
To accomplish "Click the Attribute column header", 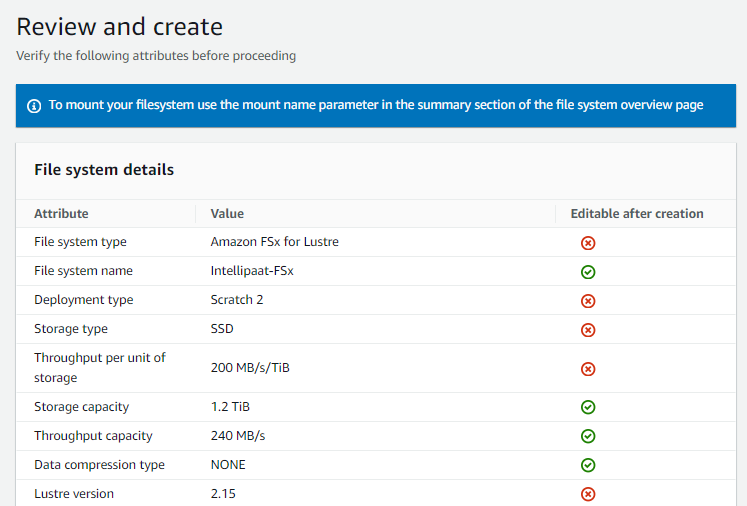I will click(x=61, y=213).
